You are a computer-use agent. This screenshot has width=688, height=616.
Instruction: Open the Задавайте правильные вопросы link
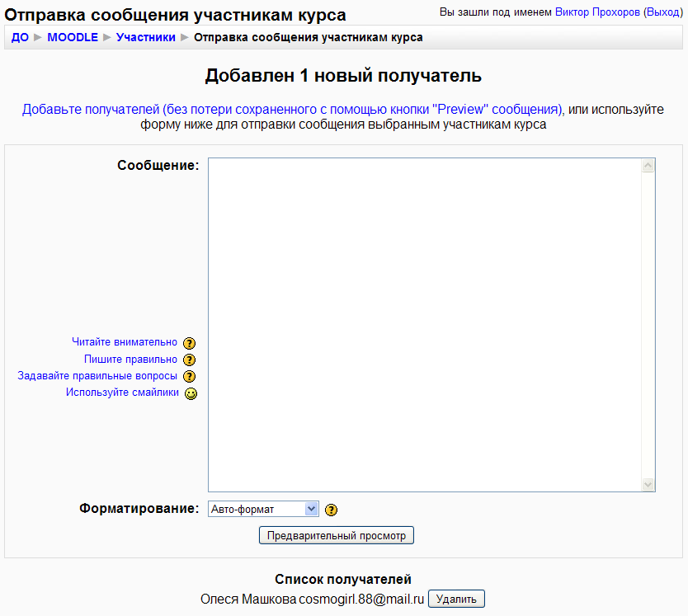(97, 375)
